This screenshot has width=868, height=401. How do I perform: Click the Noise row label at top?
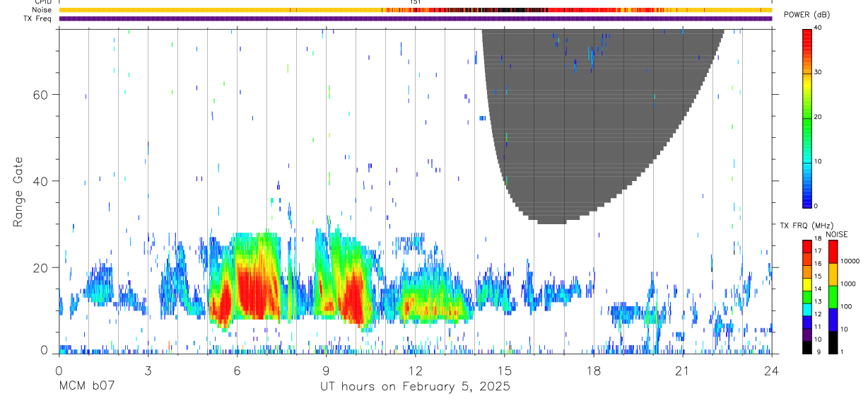(42, 10)
